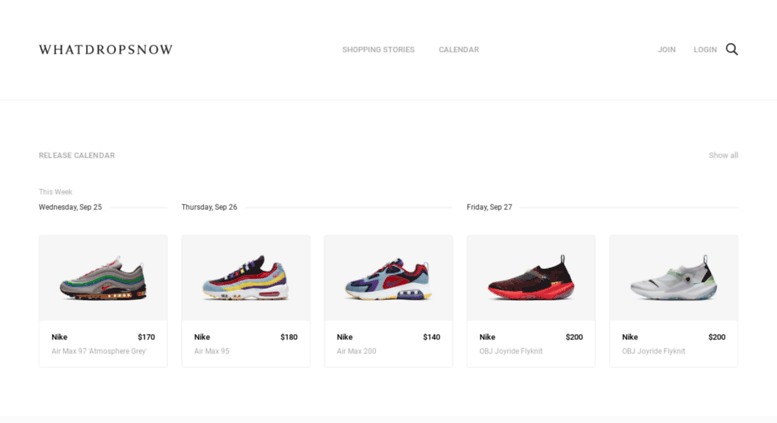Click the Wednesday, Sep 25 date heading
Viewport: 777px width, 423px height.
[x=70, y=207]
